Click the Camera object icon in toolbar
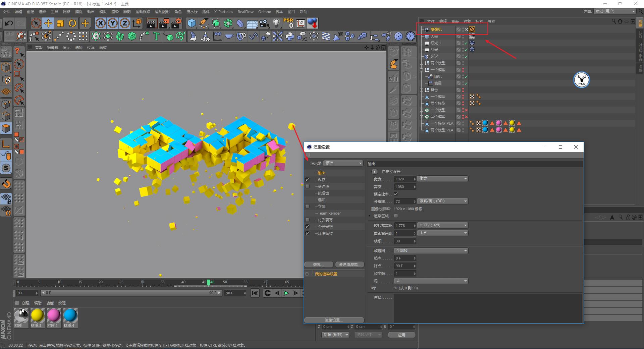The width and height of the screenshot is (644, 349). click(264, 23)
